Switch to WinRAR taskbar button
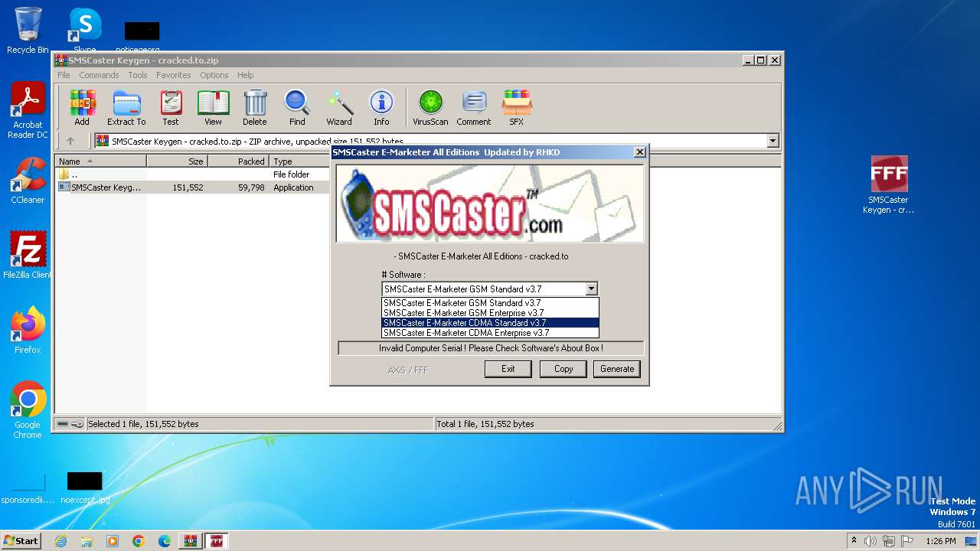 (x=190, y=541)
